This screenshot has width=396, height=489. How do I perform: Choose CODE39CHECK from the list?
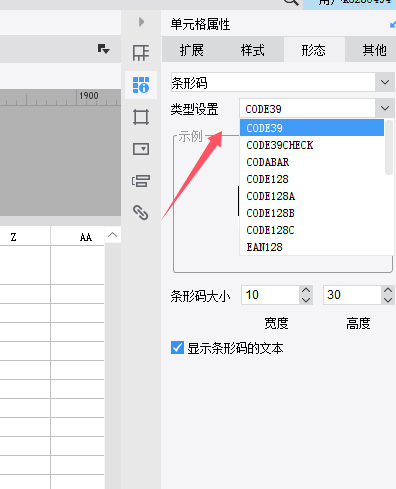coord(312,145)
